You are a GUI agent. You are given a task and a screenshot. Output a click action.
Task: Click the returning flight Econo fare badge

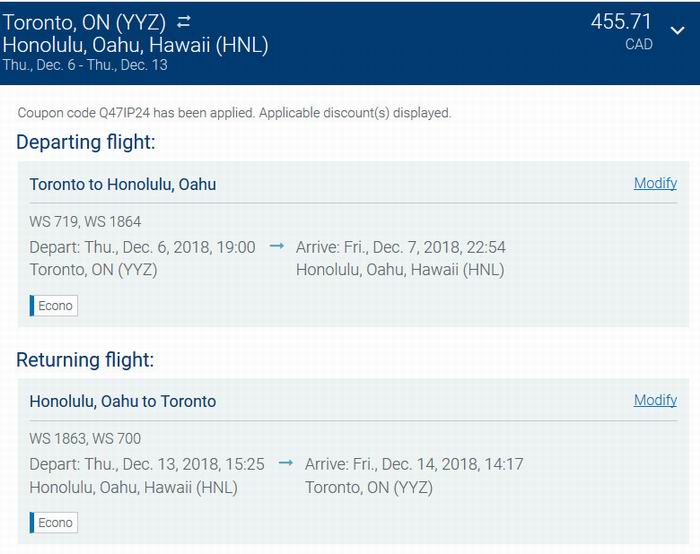[54, 523]
